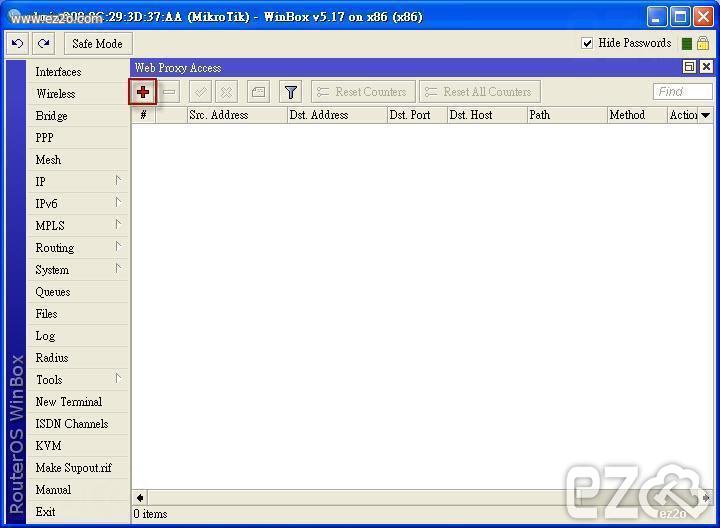Add a new proxy access rule
The width and height of the screenshot is (720, 528).
143,92
